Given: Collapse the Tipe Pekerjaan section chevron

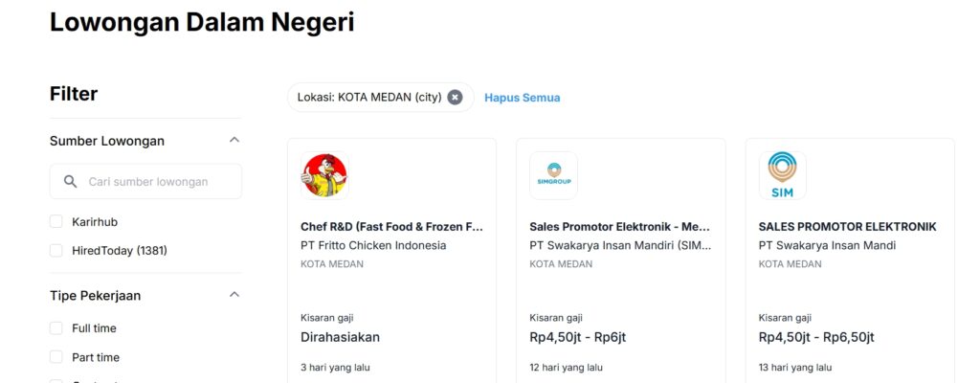Looking at the screenshot, I should pos(234,294).
